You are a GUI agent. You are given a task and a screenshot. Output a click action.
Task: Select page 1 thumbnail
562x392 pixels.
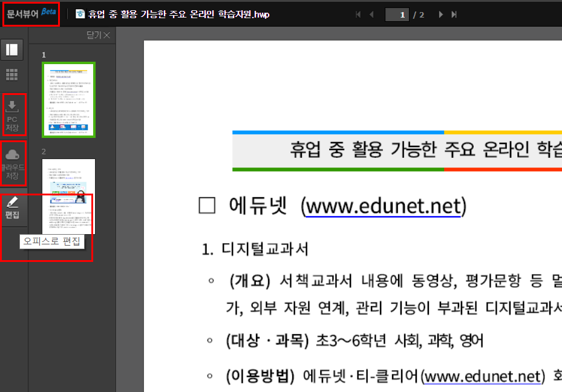point(68,100)
